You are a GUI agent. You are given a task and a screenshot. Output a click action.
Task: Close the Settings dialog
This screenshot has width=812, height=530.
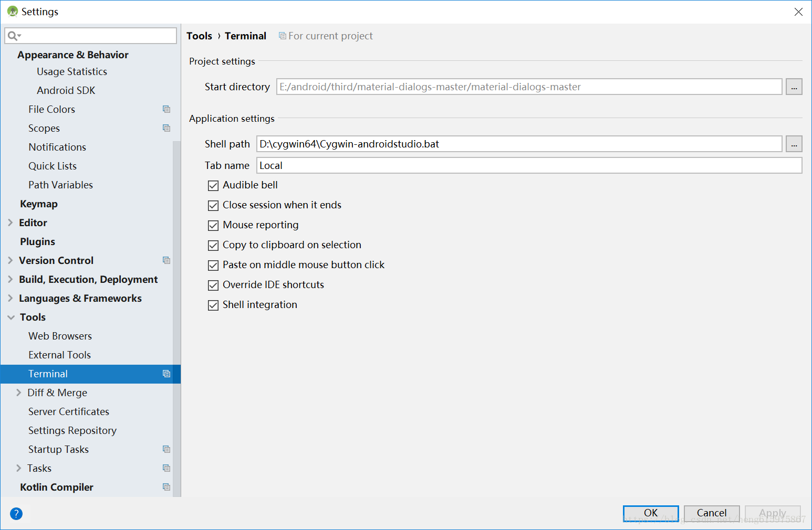tap(798, 12)
